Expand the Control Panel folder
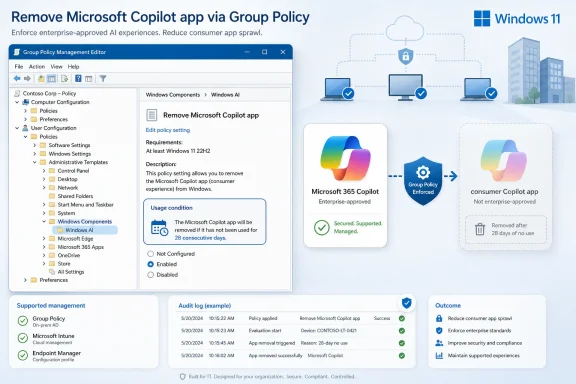576x384 pixels. tap(44, 171)
